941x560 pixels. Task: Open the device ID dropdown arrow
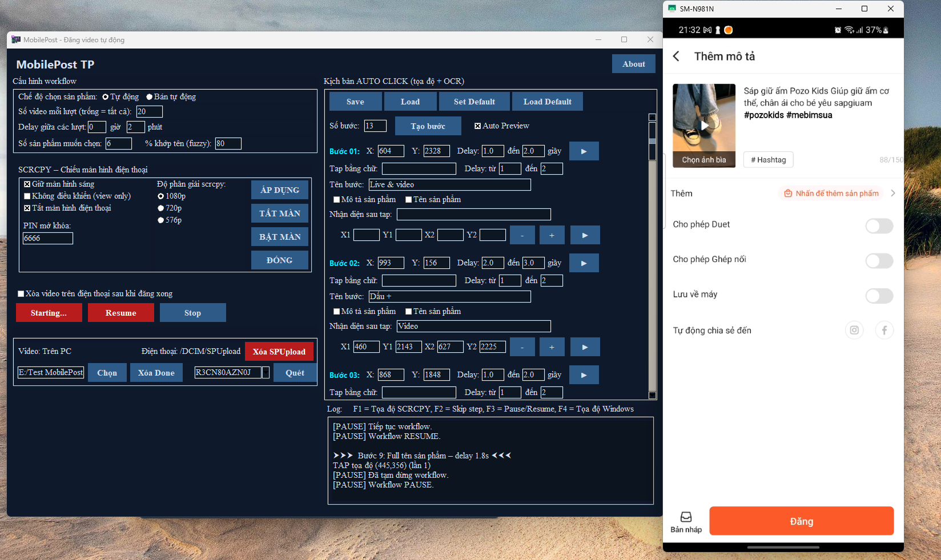[x=266, y=373]
